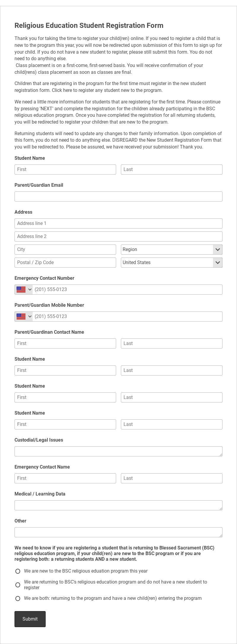This screenshot has width=237, height=644.
Task: Click the Postal / Zip Code field
Action: (65, 263)
